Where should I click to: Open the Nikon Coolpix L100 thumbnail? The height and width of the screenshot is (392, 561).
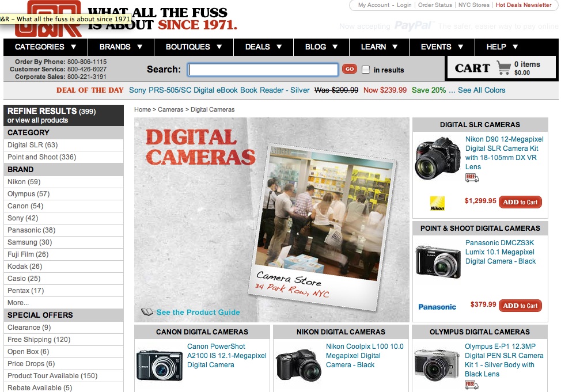pyautogui.click(x=299, y=365)
